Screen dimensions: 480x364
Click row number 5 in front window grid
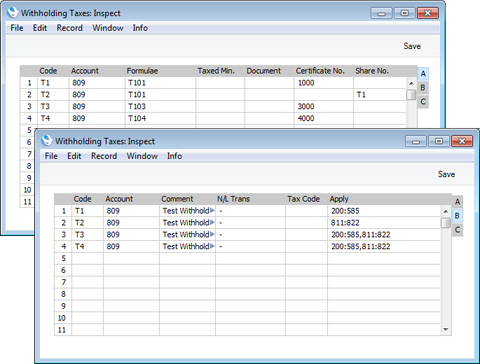point(63,258)
